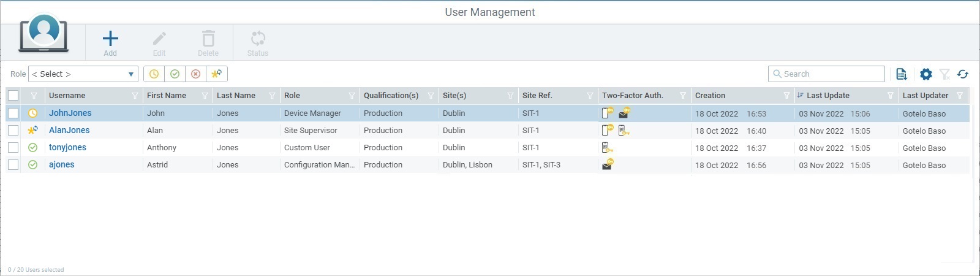Clear filters funnel icon near search
980x276 pixels.
coord(944,74)
